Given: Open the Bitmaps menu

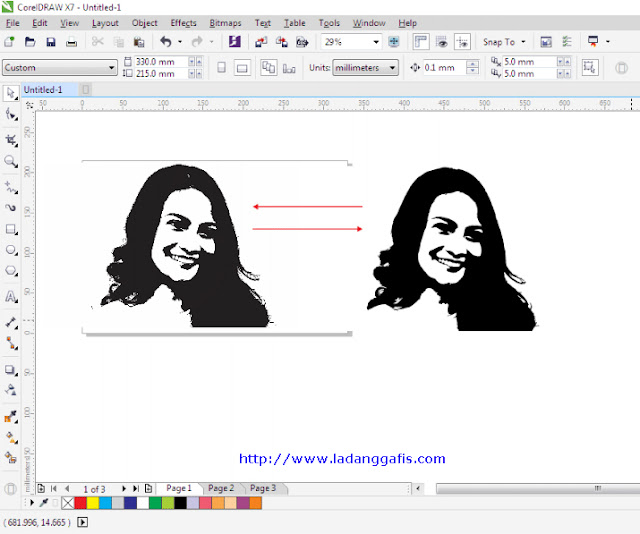Looking at the screenshot, I should pyautogui.click(x=225, y=23).
